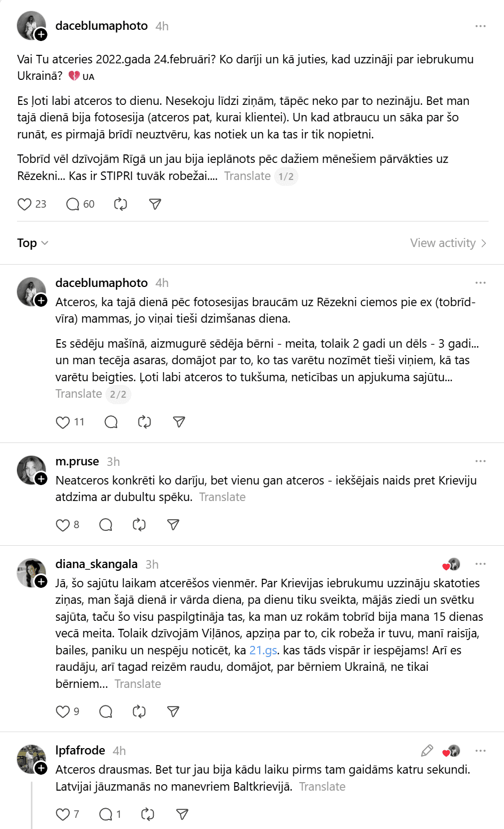Follow daceblumaphoto via plus badge on top avatar
The image size is (504, 829).
pyautogui.click(x=41, y=35)
